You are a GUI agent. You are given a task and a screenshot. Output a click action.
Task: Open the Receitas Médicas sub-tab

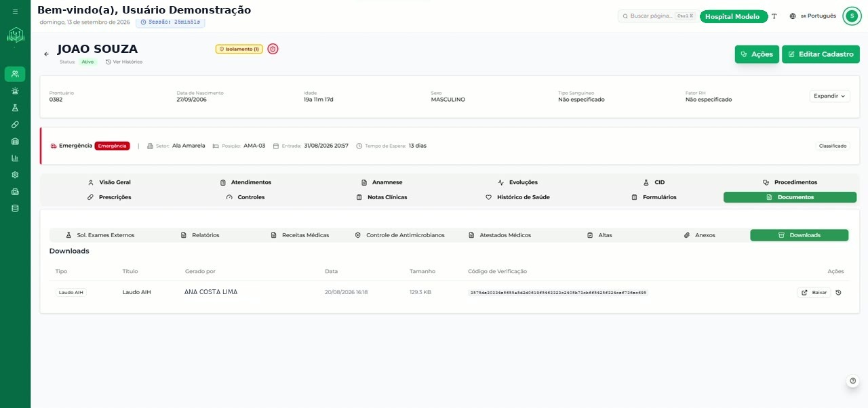300,235
